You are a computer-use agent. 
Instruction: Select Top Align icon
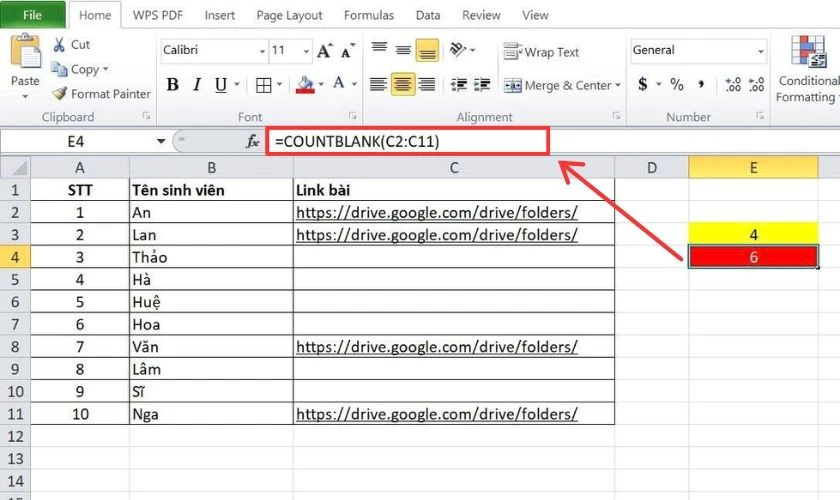click(x=379, y=49)
